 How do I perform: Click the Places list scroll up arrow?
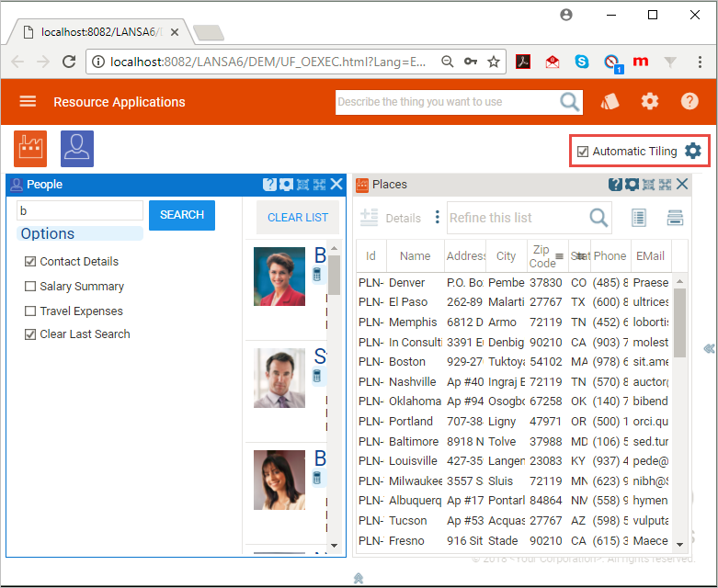coord(680,281)
